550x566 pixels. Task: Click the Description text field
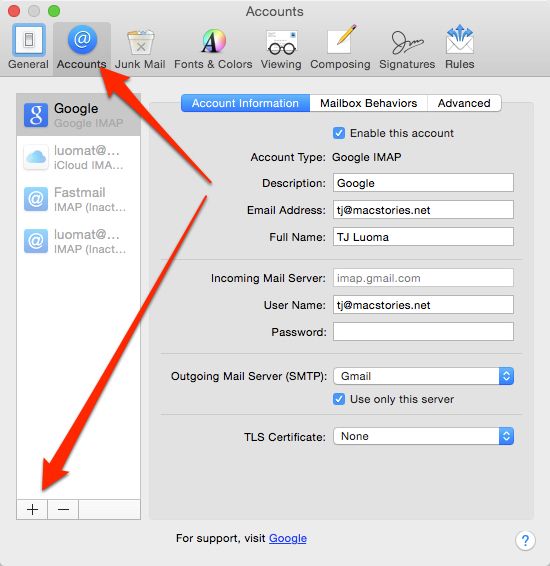[x=423, y=183]
